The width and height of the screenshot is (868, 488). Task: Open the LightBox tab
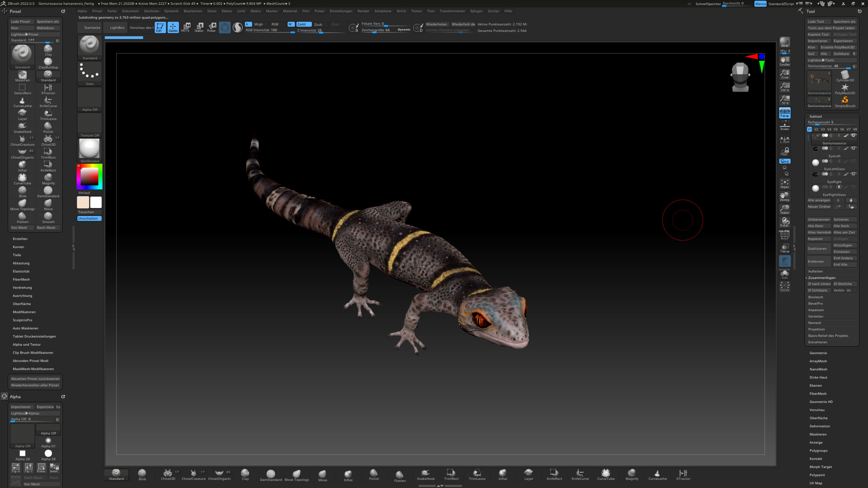[117, 28]
